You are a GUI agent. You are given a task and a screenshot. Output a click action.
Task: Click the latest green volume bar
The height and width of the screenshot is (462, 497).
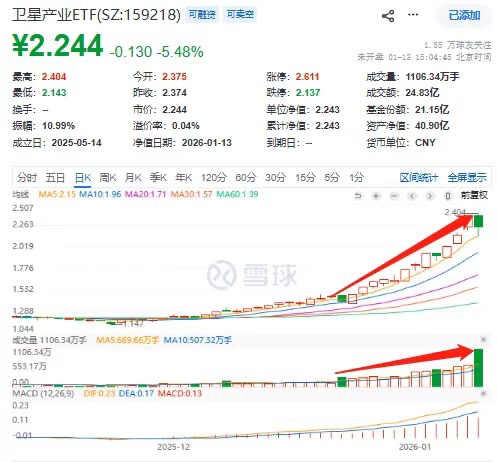click(478, 368)
